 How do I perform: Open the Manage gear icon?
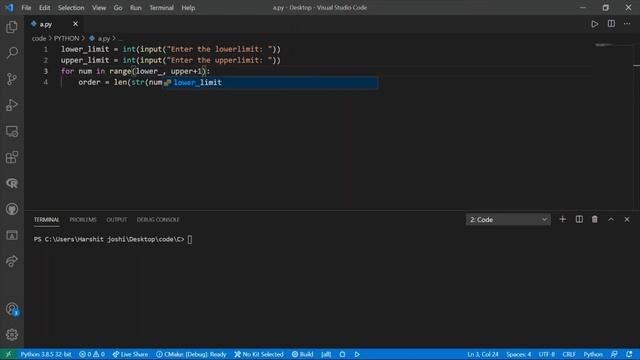coord(12,335)
